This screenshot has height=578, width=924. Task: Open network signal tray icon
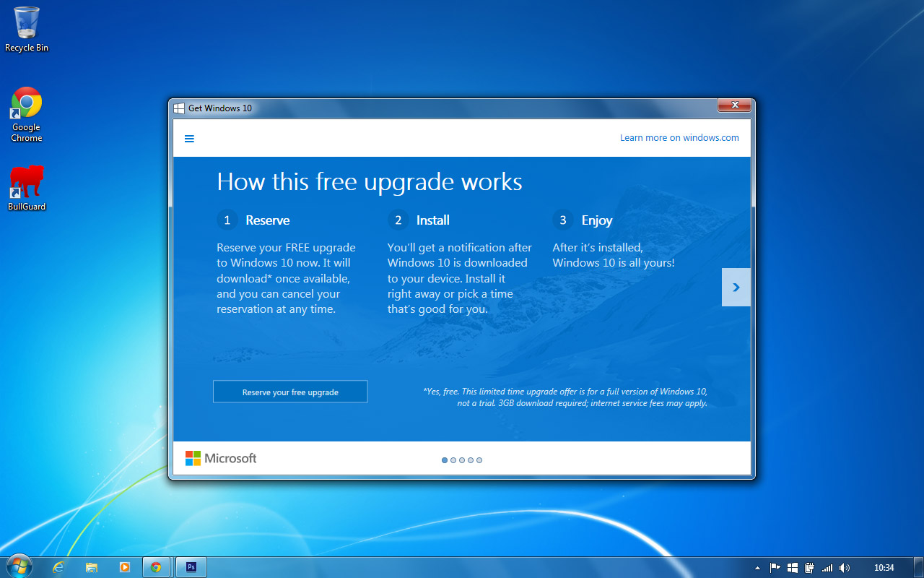point(827,568)
